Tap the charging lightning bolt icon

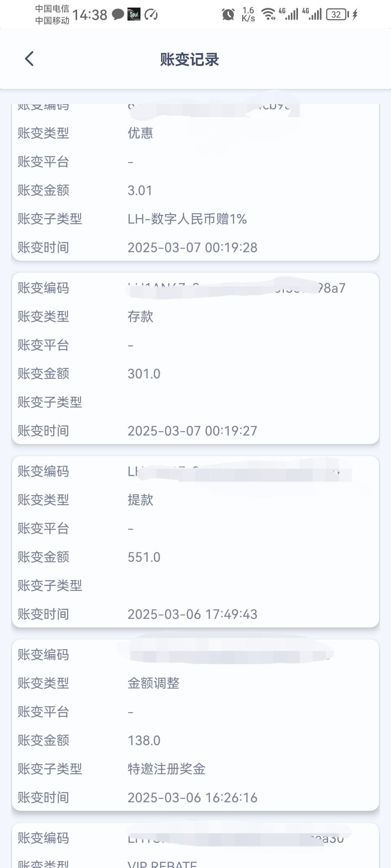(x=355, y=14)
